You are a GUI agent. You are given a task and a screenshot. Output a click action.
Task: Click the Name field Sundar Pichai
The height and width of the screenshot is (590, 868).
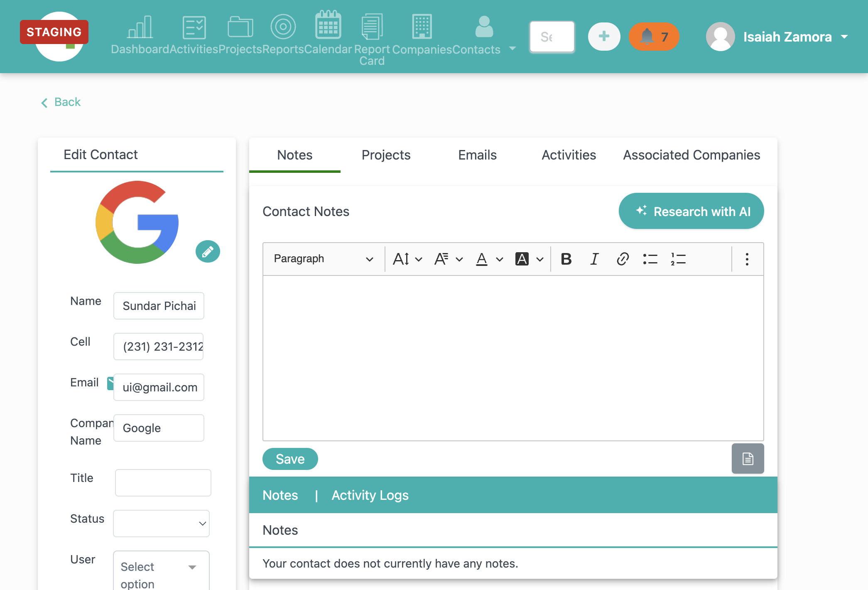tap(159, 306)
